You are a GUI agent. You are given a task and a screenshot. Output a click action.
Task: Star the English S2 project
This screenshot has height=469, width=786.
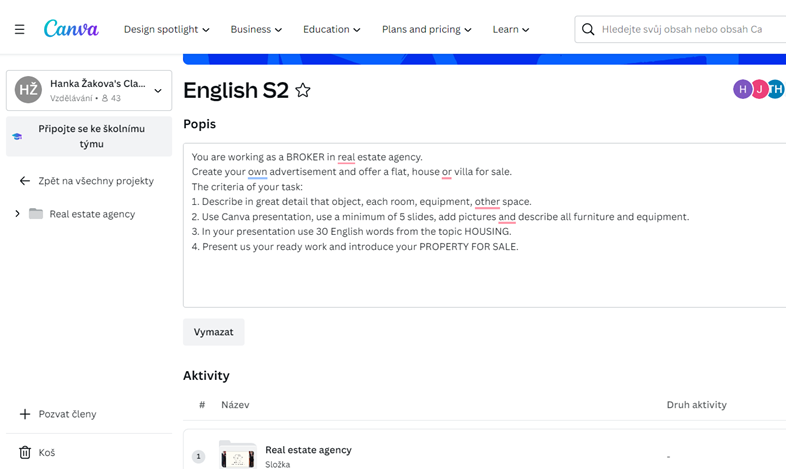pyautogui.click(x=303, y=91)
